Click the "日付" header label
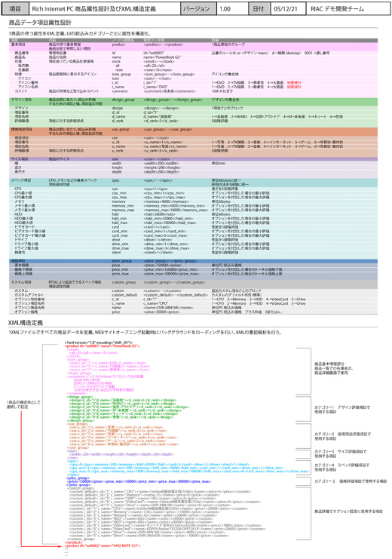 point(259,8)
